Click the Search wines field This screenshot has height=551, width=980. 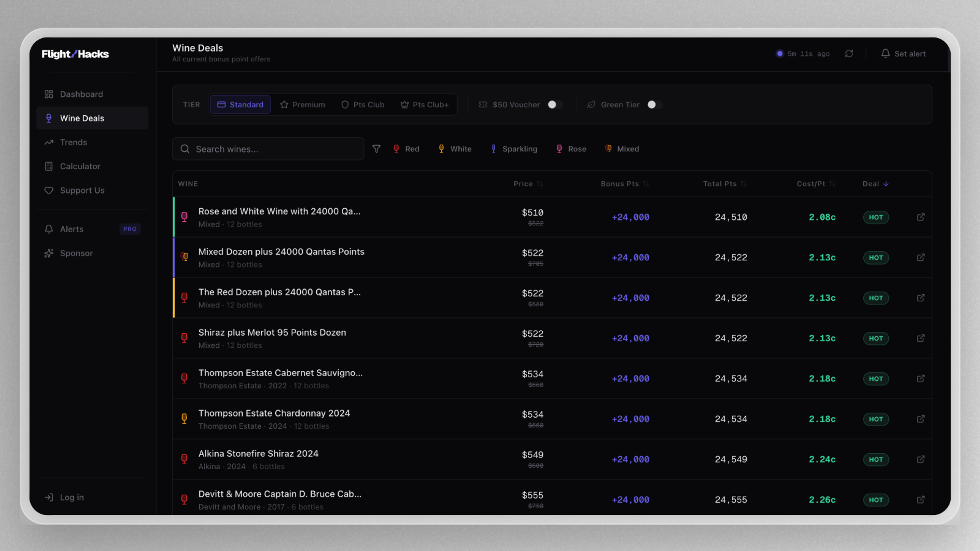click(268, 149)
